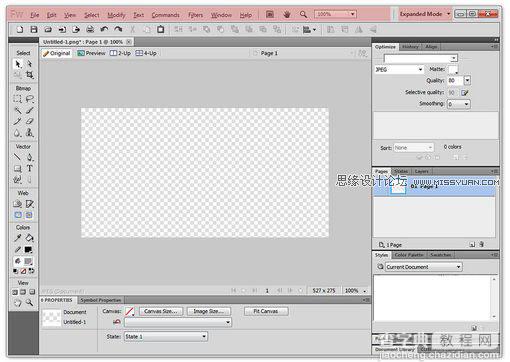Select the Crop tool

click(x=30, y=75)
